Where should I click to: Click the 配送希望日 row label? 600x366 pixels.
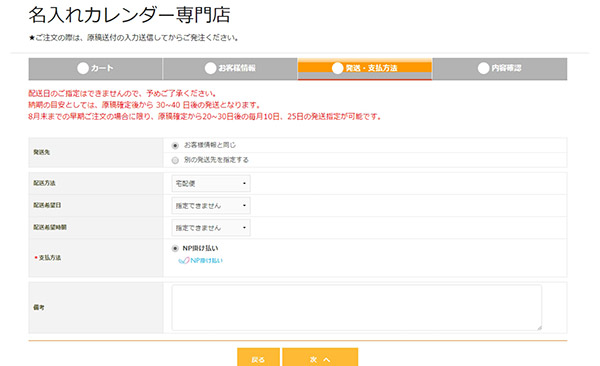[x=47, y=205]
